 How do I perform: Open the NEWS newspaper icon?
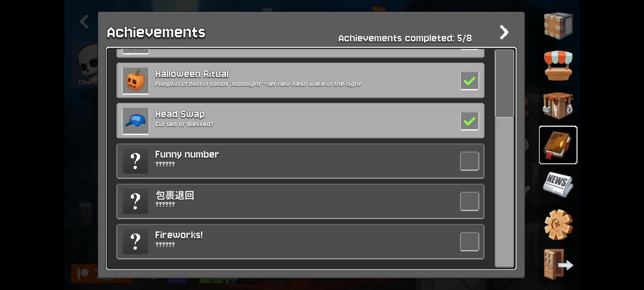tap(558, 184)
